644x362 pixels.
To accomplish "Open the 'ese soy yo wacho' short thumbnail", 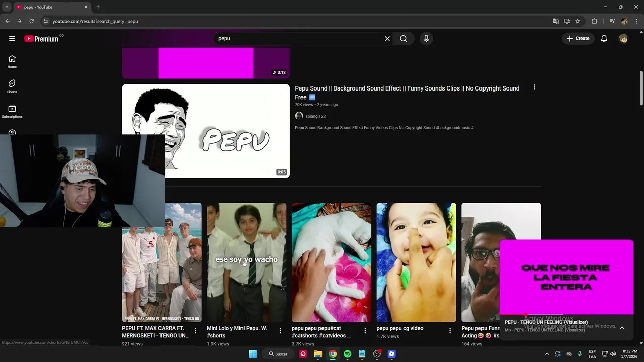I will (247, 262).
